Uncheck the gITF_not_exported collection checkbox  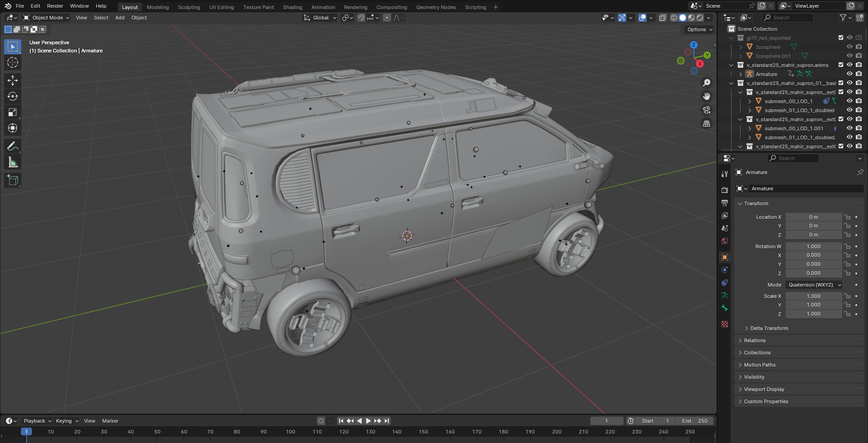pos(841,38)
